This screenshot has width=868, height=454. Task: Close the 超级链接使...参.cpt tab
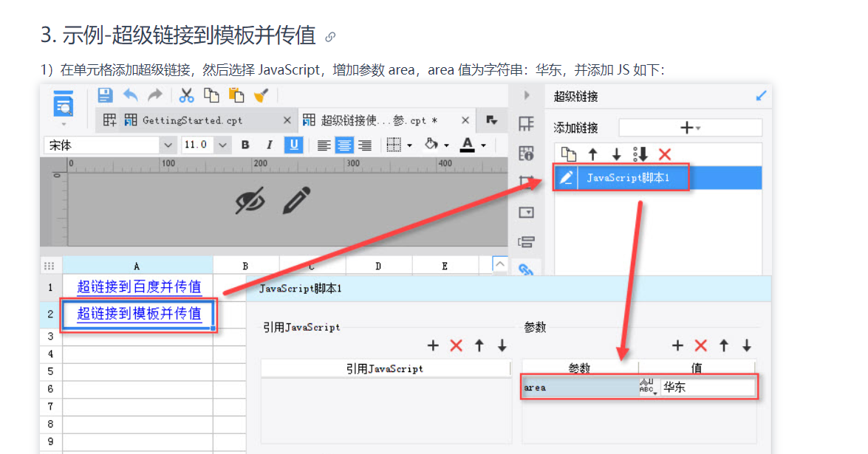coord(465,120)
